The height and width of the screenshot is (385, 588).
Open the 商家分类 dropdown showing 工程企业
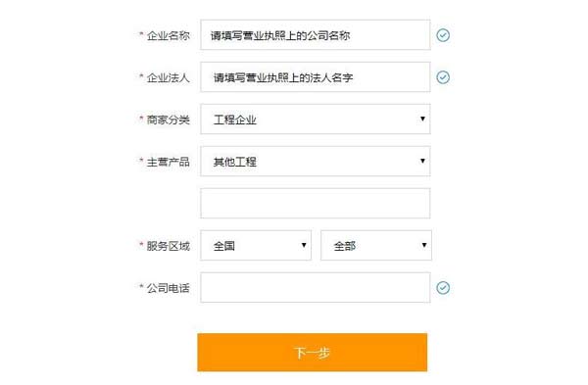315,119
